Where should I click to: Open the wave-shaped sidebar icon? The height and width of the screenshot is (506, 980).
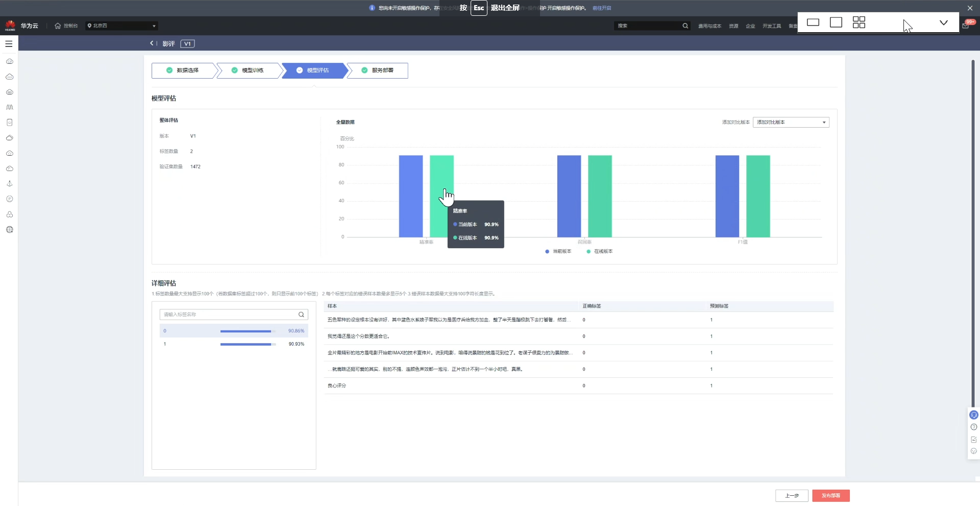tap(9, 107)
